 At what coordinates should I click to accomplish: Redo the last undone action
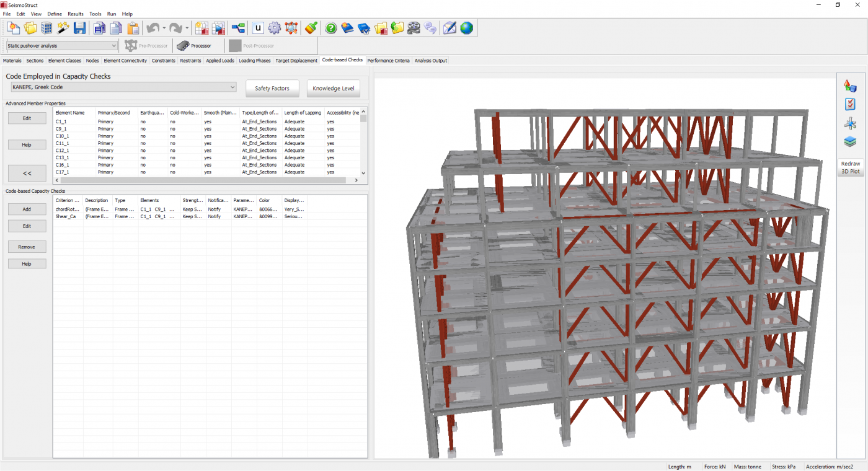pos(175,28)
